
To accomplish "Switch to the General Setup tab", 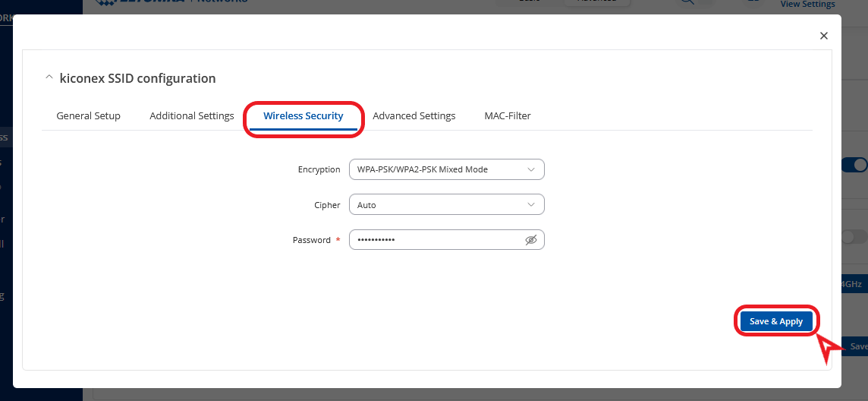I will [88, 116].
